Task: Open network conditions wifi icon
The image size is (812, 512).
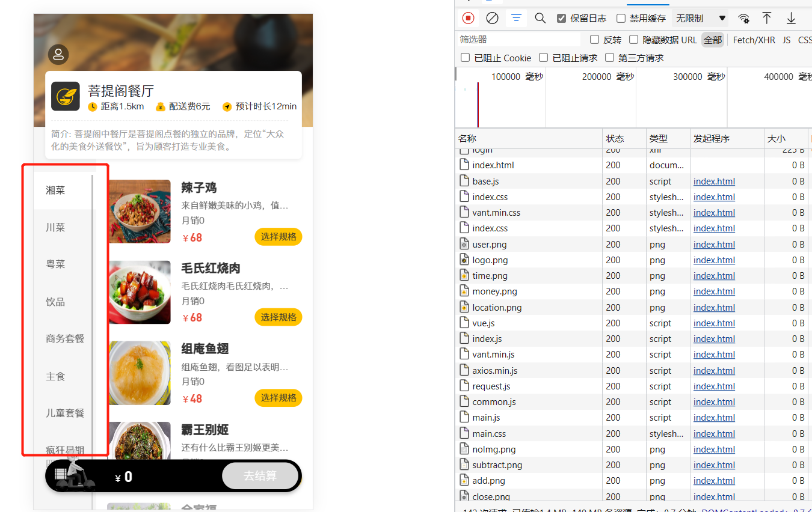Action: pos(744,18)
